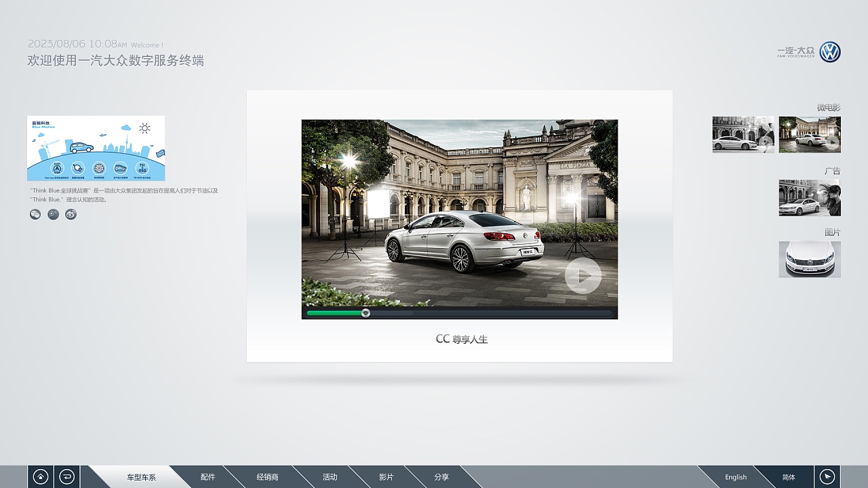Click the 图片 section label
Image resolution: width=868 pixels, height=488 pixels.
[833, 232]
